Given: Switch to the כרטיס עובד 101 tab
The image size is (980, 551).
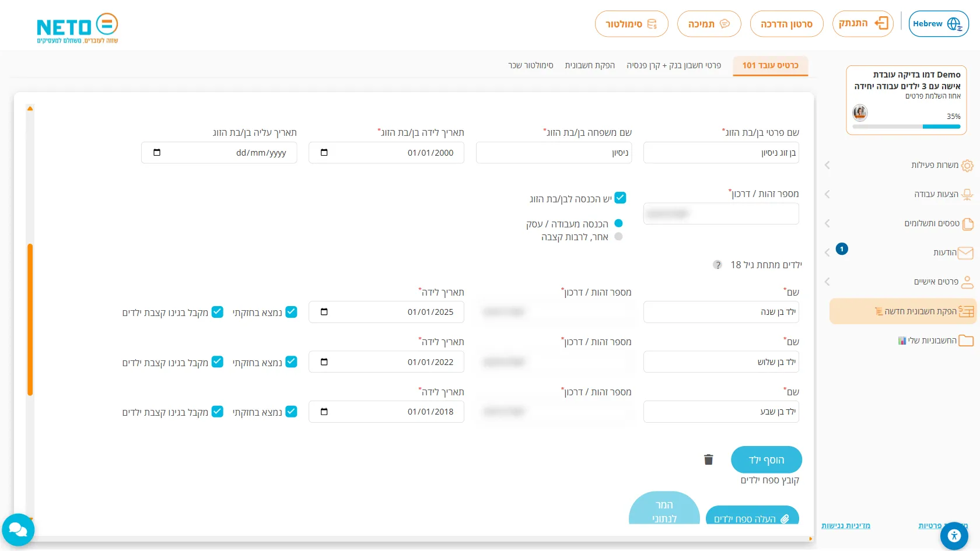Looking at the screenshot, I should [x=771, y=66].
